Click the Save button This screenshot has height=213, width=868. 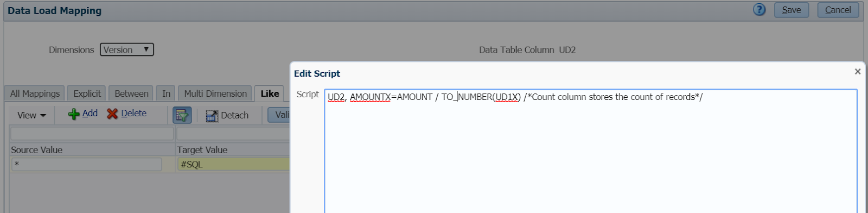[792, 10]
